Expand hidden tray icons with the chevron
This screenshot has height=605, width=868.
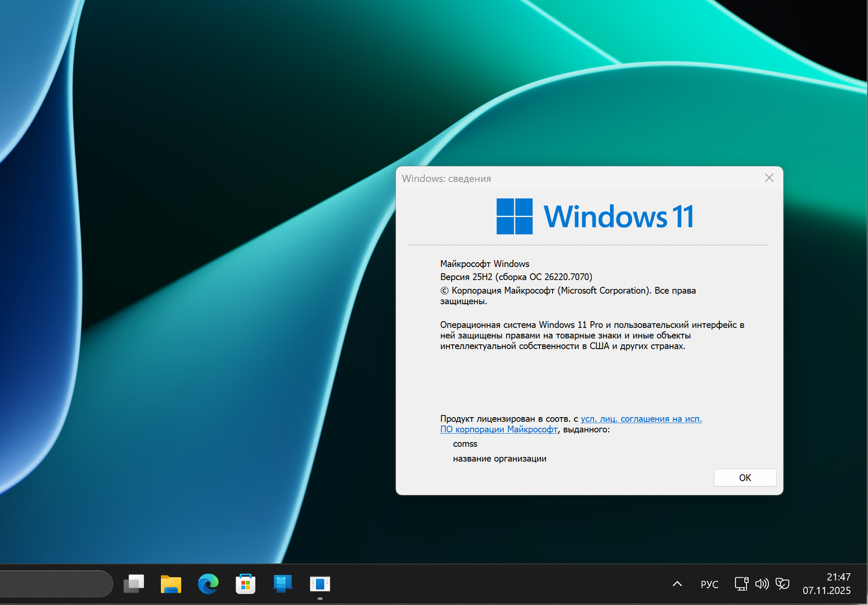click(x=676, y=584)
